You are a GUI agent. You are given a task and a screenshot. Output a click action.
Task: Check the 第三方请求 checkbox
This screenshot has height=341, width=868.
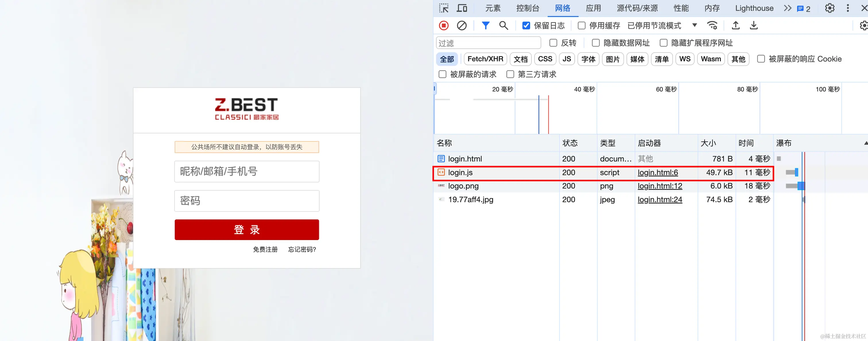tap(510, 74)
